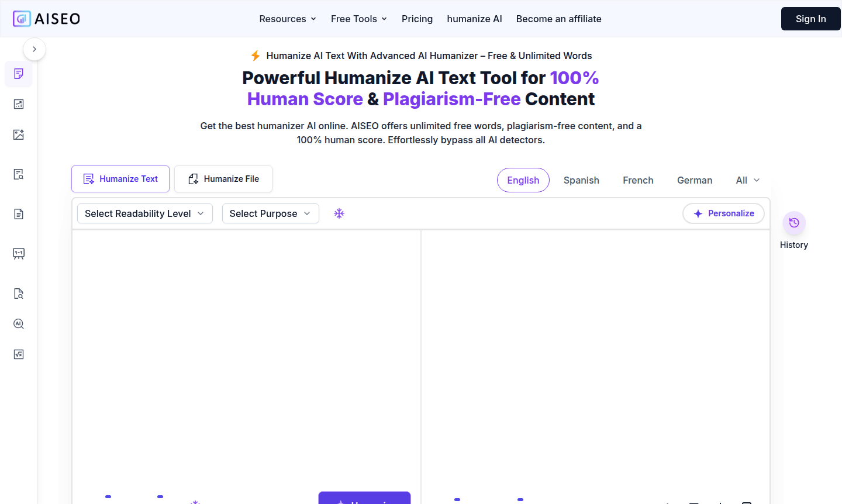Open the Free Tools menu

358,19
